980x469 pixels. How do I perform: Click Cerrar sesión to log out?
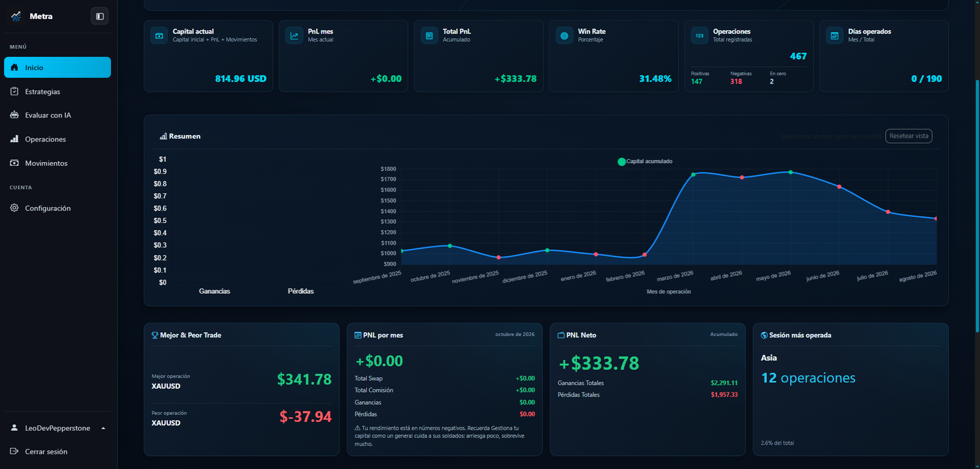[58, 451]
